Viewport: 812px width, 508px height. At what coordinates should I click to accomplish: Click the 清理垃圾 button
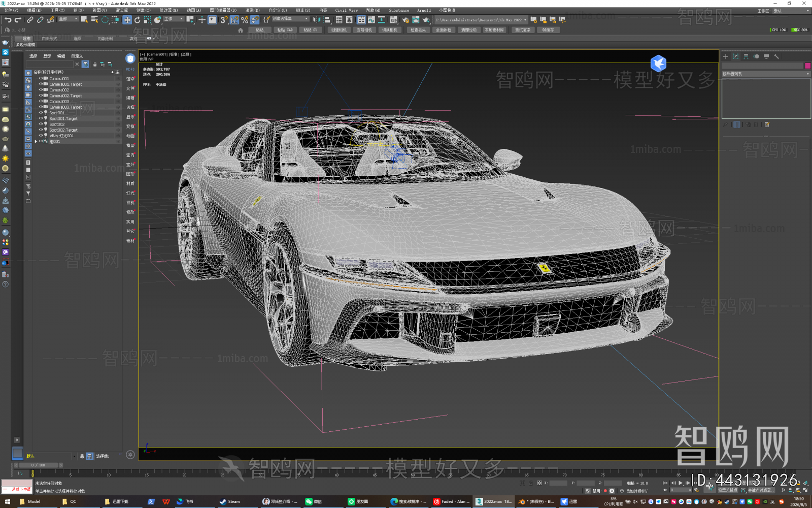(468, 30)
